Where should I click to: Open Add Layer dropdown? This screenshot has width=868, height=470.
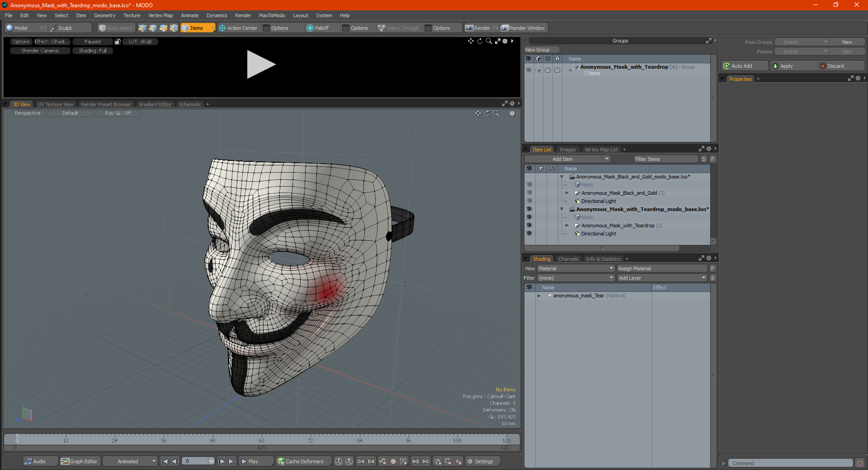coord(662,278)
